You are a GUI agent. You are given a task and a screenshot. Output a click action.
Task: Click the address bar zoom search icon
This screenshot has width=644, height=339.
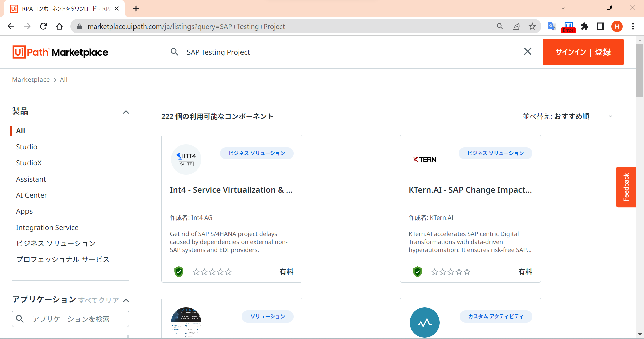tap(500, 26)
